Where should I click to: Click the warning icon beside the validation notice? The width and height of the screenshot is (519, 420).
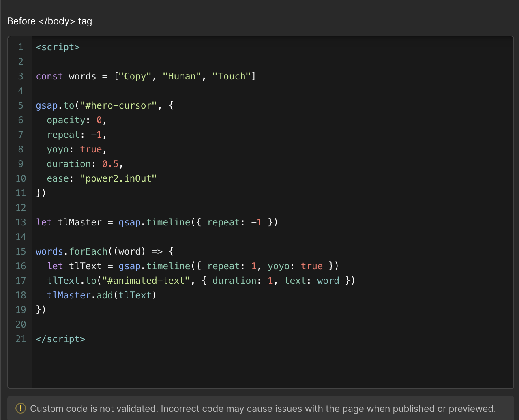(20, 408)
